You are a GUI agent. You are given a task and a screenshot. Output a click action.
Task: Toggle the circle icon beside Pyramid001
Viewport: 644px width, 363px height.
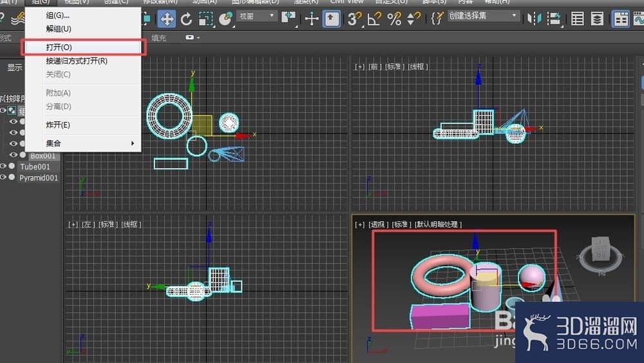[12, 177]
